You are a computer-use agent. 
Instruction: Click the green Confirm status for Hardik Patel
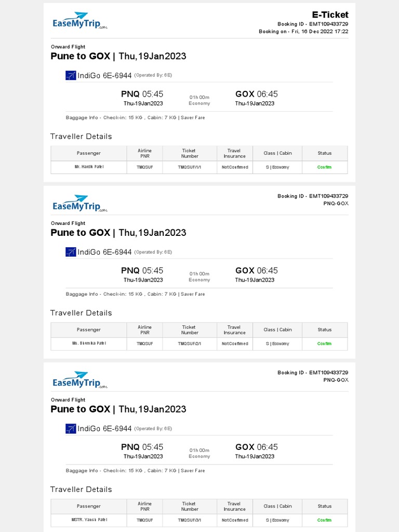324,167
